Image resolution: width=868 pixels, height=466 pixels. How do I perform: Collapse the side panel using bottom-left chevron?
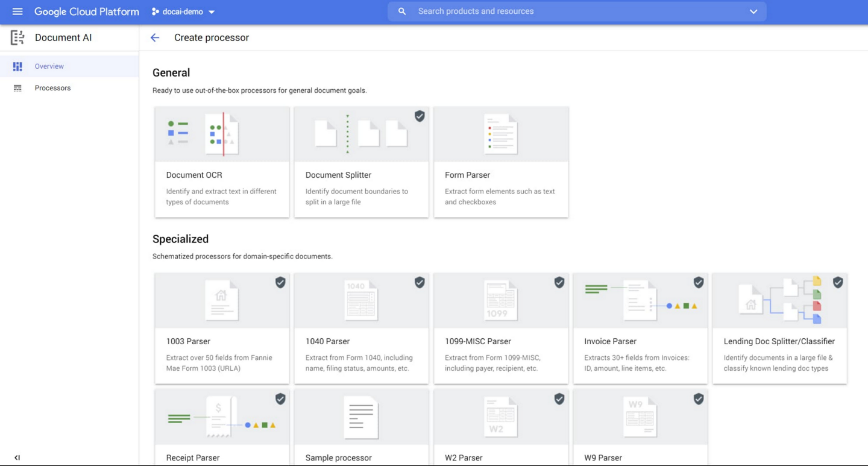tap(17, 457)
